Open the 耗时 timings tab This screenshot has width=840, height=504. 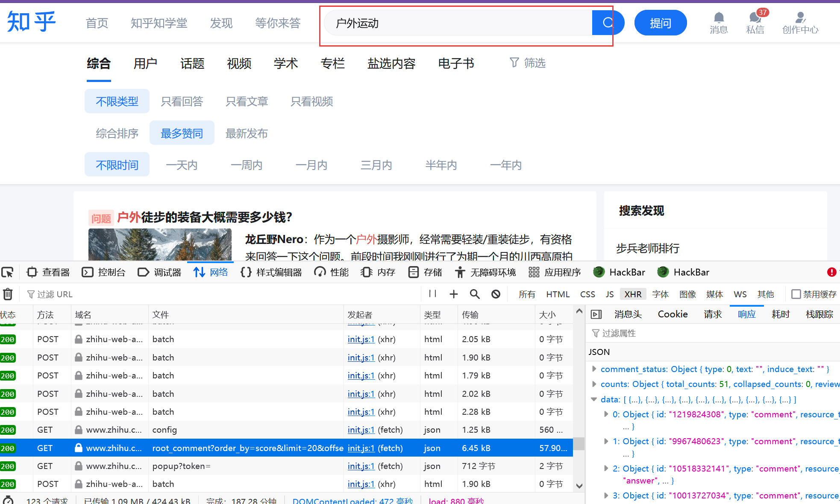[781, 314]
